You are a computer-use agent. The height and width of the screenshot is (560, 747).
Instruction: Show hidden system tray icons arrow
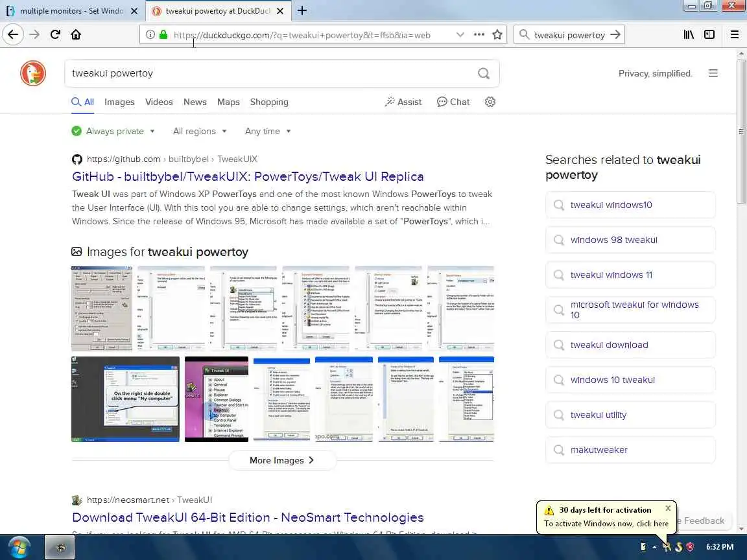pos(654,547)
